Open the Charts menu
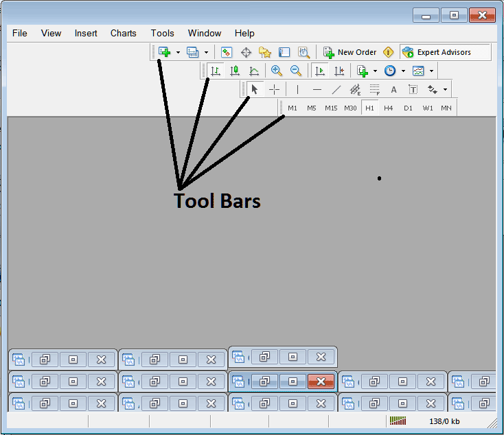This screenshot has height=435, width=504. [x=123, y=33]
